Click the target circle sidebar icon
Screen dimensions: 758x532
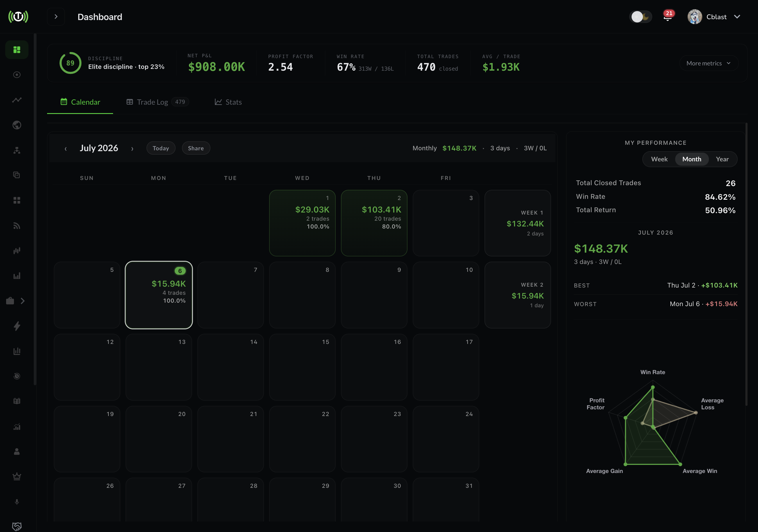(x=17, y=75)
